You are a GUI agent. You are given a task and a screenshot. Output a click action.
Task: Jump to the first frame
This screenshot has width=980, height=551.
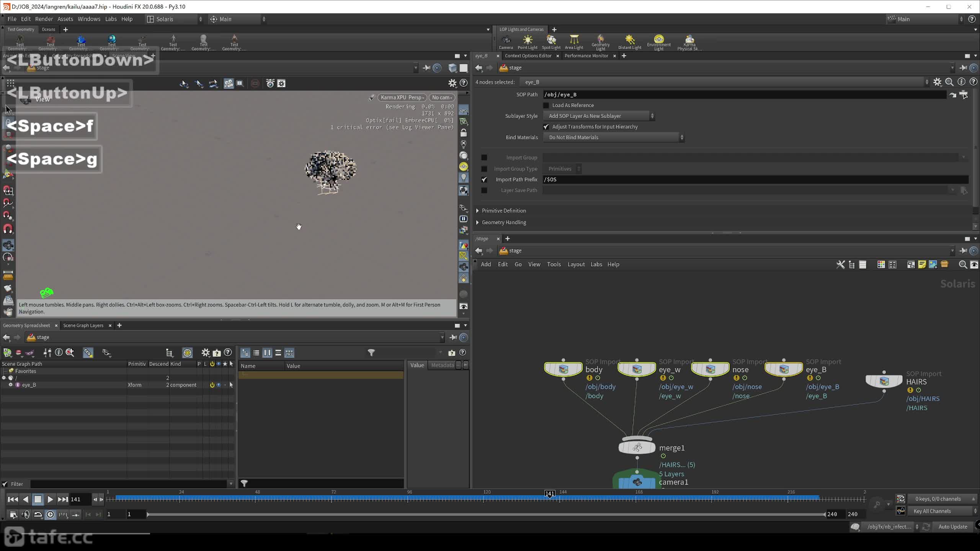[x=13, y=499]
